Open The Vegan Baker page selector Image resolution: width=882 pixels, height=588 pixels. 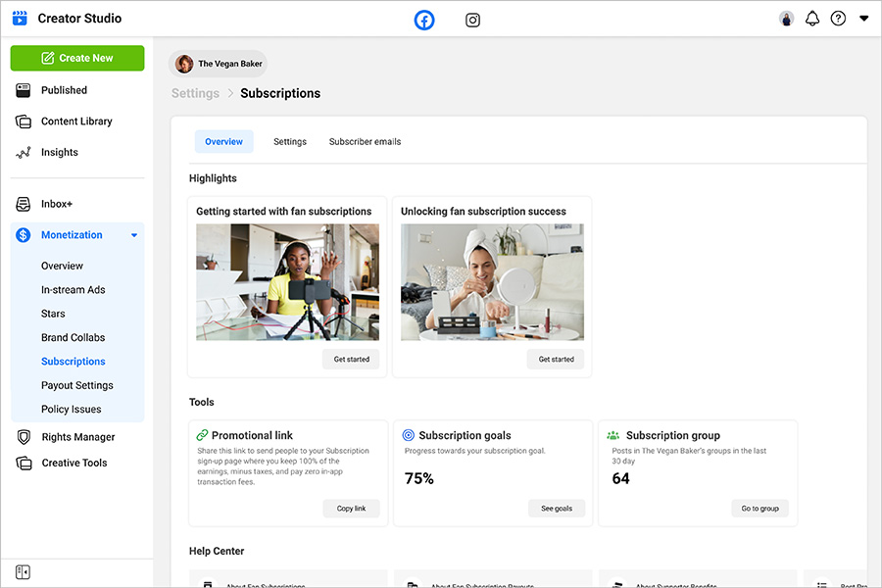click(218, 64)
